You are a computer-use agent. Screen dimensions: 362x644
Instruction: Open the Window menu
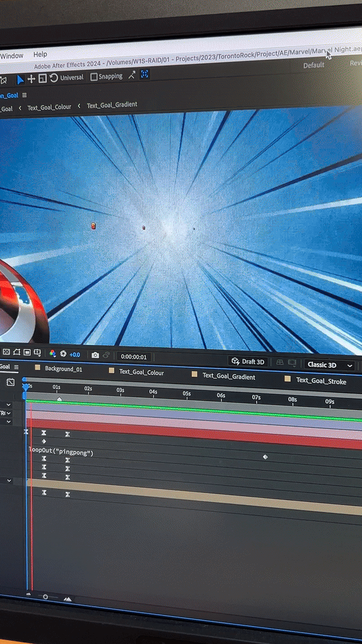[12, 56]
